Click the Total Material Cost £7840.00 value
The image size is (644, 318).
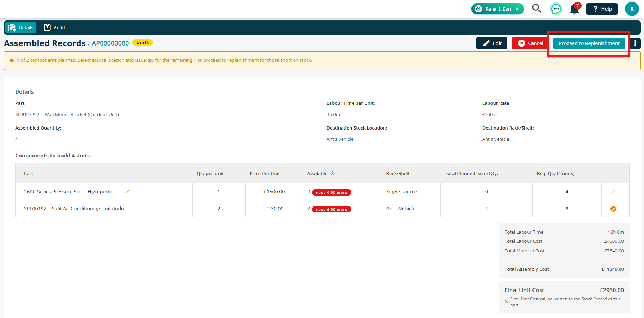pos(614,251)
